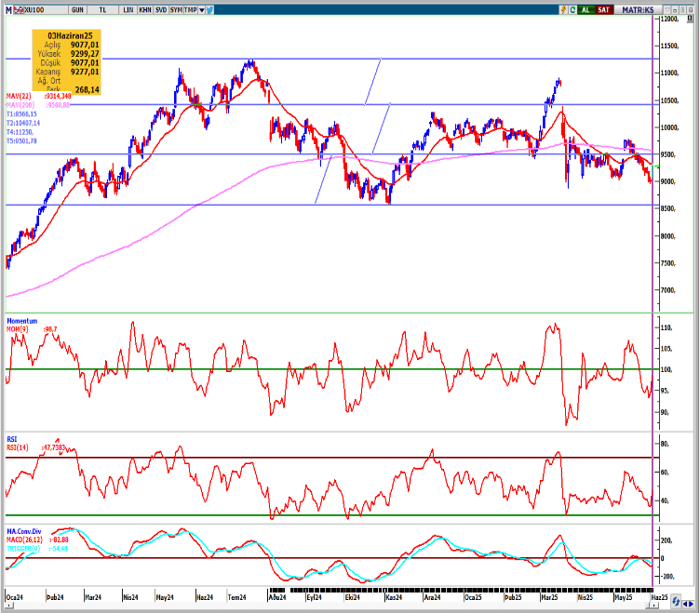Viewport: 700px width, 613px height.
Task: Step chart left with blue arrow
Action: [x=684, y=604]
